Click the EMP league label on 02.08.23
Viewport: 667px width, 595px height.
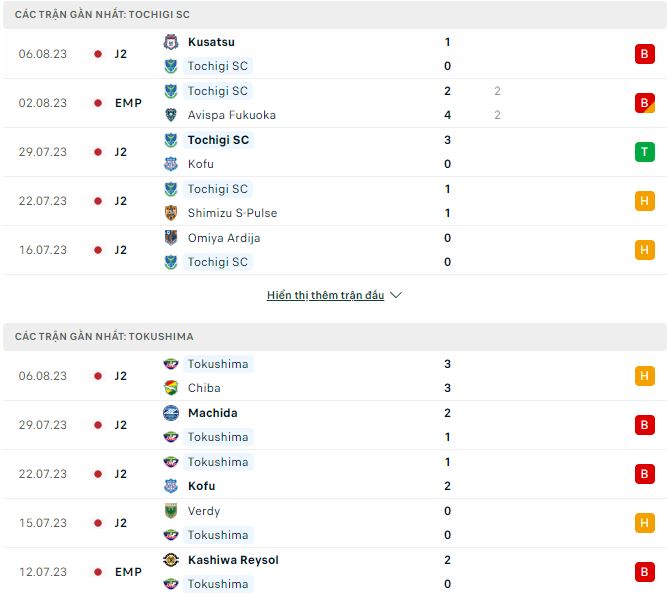[x=128, y=103]
